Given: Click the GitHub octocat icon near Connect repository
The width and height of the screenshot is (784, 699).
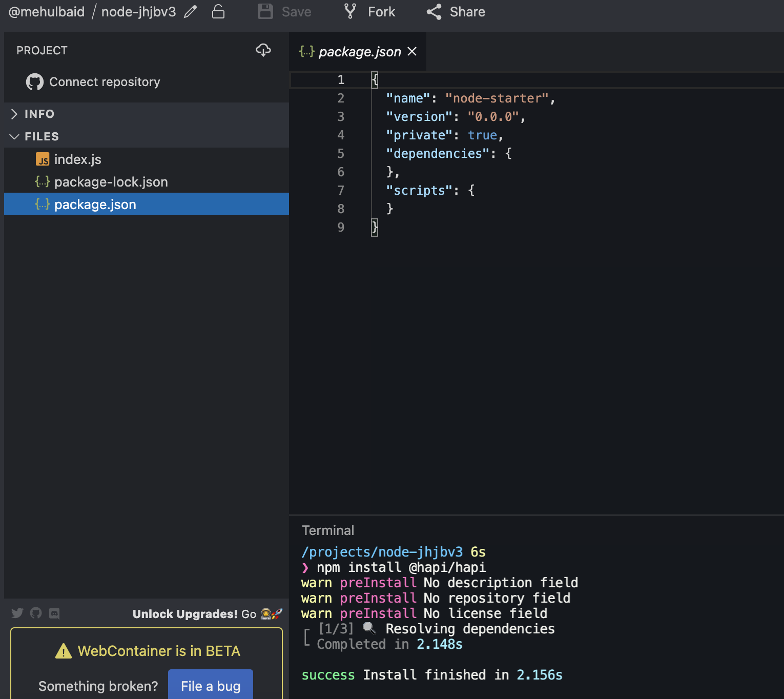Looking at the screenshot, I should pyautogui.click(x=34, y=81).
